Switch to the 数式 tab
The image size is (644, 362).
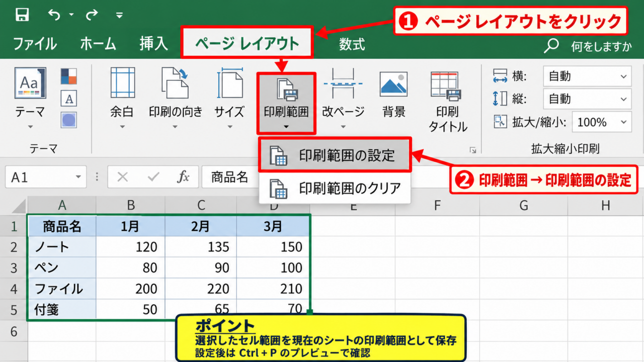[x=352, y=44]
